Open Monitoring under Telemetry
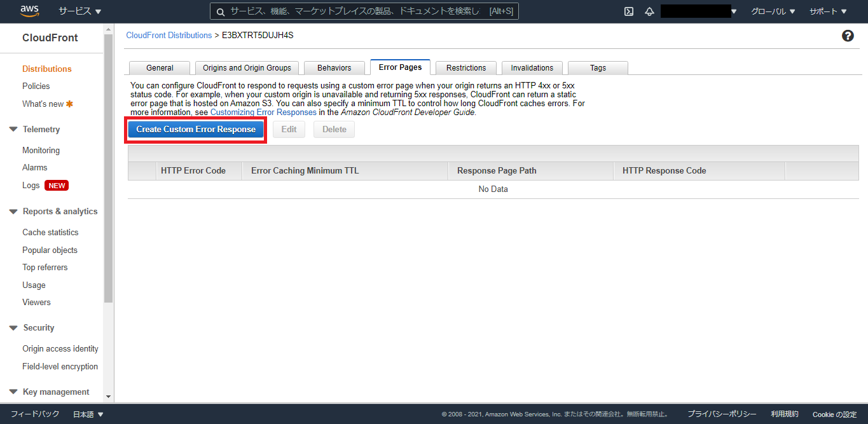 (x=41, y=150)
